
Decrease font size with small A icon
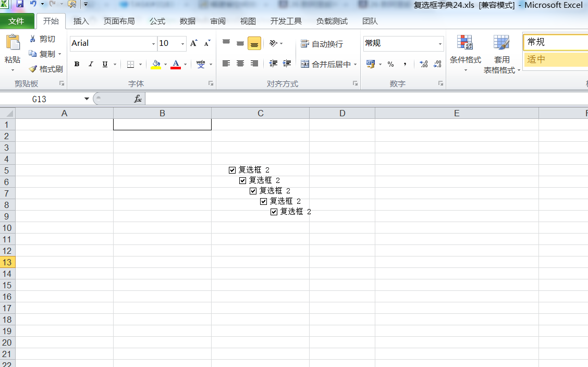pyautogui.click(x=207, y=43)
